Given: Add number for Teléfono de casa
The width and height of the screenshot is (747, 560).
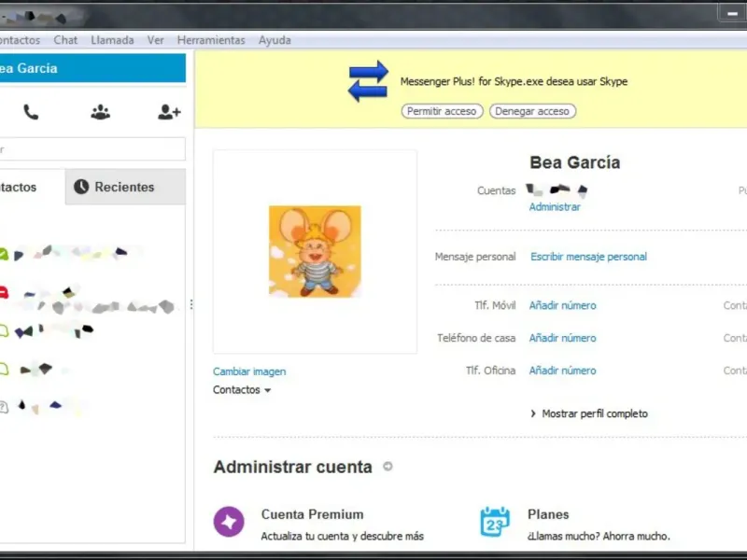Looking at the screenshot, I should (x=563, y=338).
